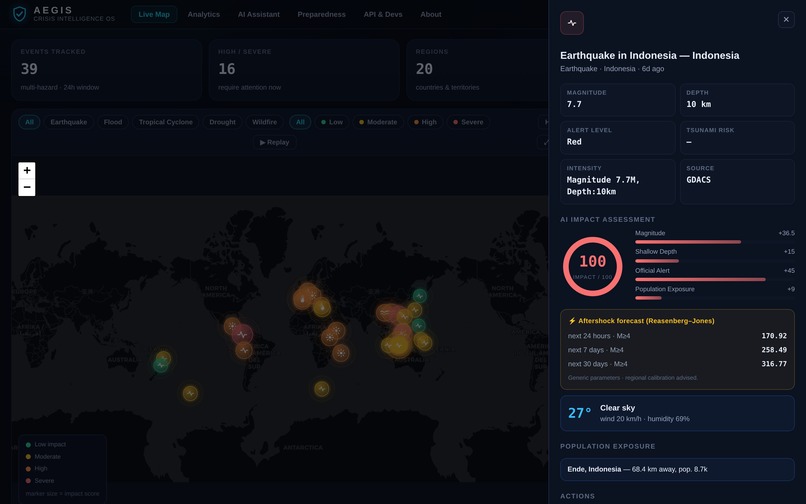The width and height of the screenshot is (806, 504).
Task: Select the lone yellow marker in the South Pacific
Action: coord(190,393)
